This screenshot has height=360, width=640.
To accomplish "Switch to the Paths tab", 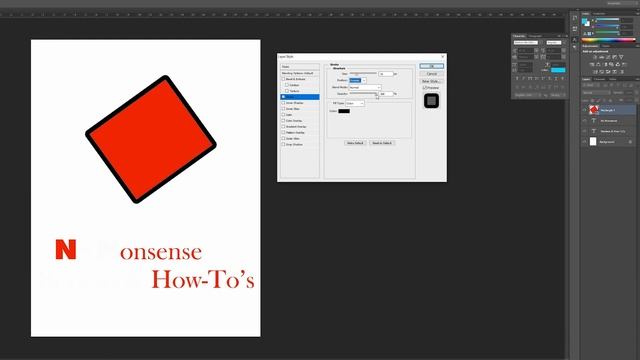I will click(x=613, y=79).
